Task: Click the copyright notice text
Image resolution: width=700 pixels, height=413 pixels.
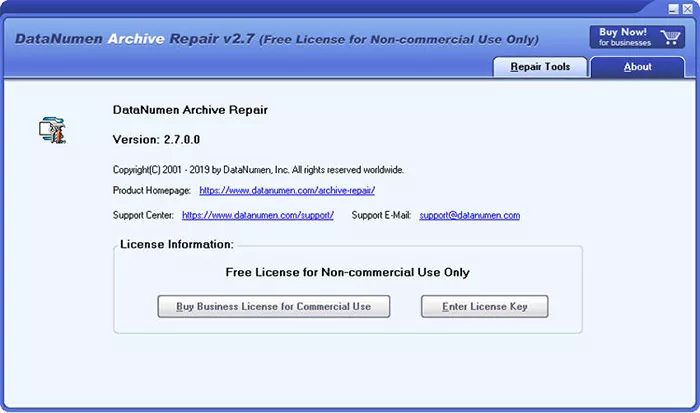Action: (x=258, y=170)
